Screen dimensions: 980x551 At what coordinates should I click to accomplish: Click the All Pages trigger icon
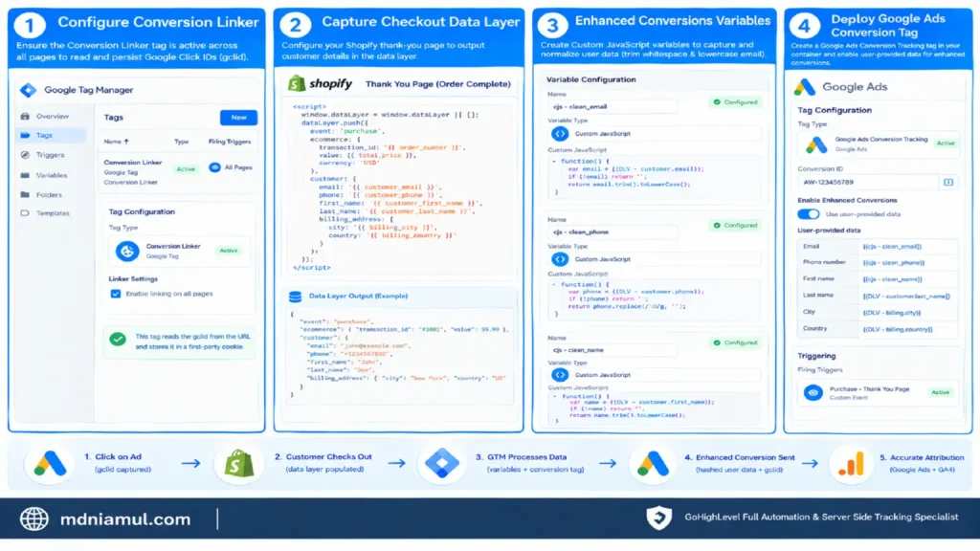[x=214, y=167]
